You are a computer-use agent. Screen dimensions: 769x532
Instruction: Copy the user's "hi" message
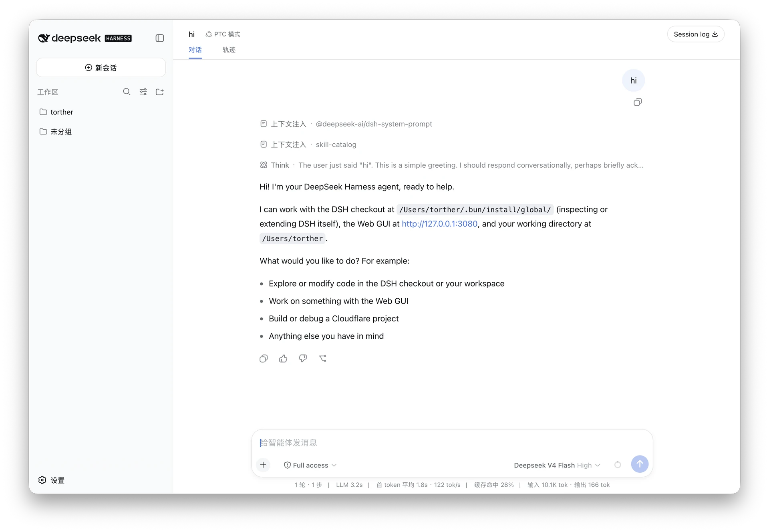point(638,102)
